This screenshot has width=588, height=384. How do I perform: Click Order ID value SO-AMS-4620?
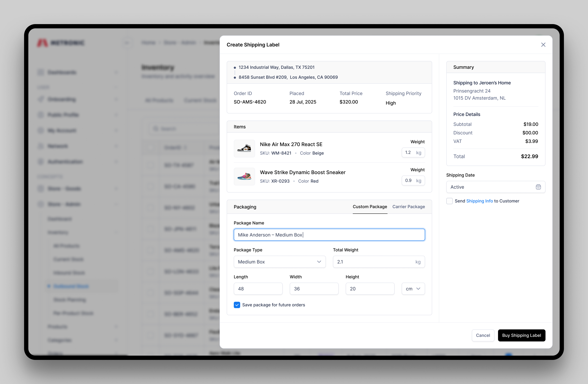click(250, 102)
